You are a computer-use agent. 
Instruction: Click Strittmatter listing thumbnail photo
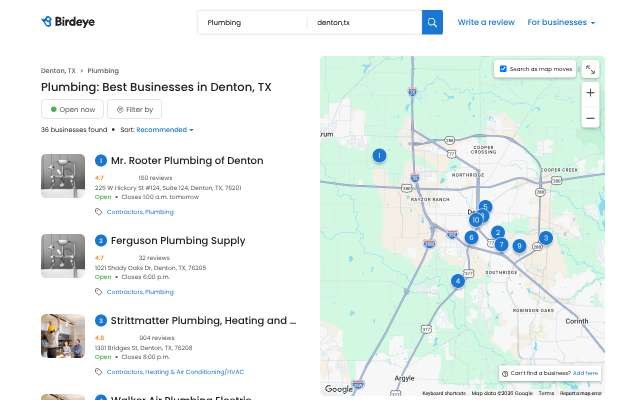pyautogui.click(x=63, y=336)
